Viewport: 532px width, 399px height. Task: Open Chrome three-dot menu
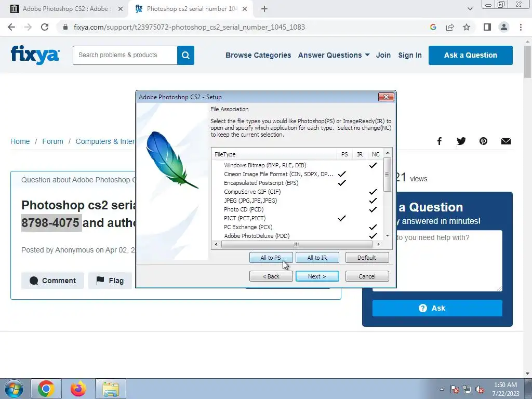(521, 27)
